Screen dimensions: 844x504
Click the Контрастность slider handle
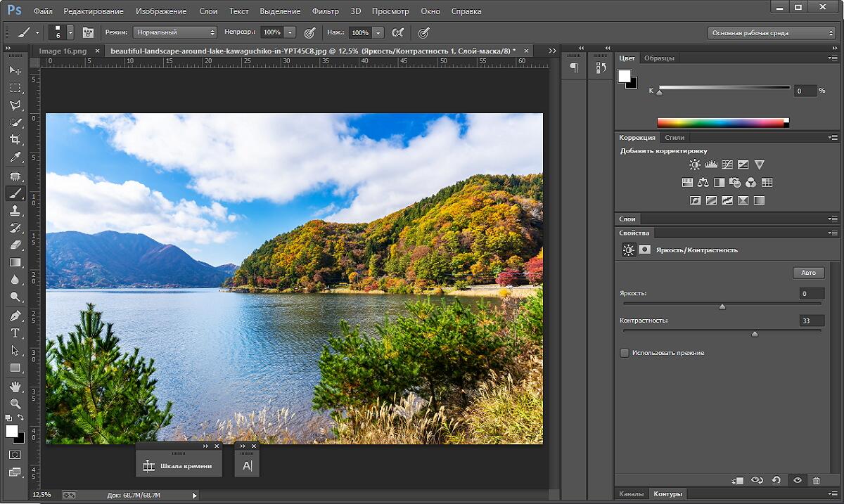[755, 334]
